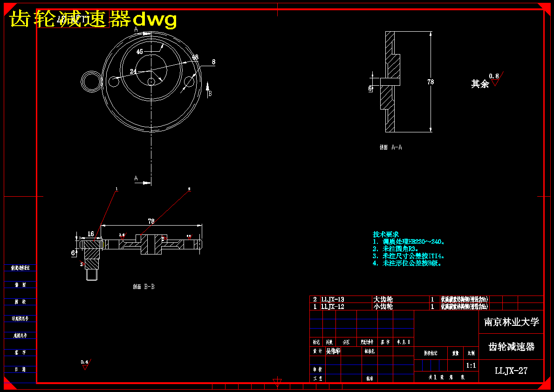Click designer name '吴伟华'
Image resolution: width=554 pixels, height=392 pixels.
pos(333,351)
